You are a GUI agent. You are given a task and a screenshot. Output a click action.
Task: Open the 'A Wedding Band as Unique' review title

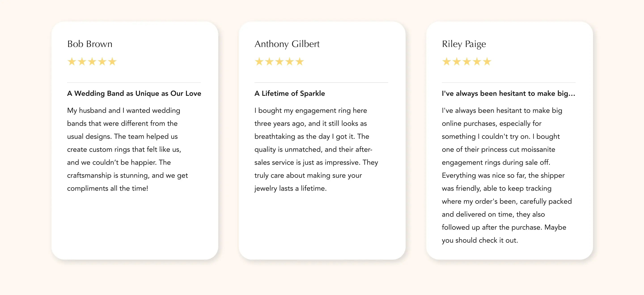pyautogui.click(x=134, y=93)
